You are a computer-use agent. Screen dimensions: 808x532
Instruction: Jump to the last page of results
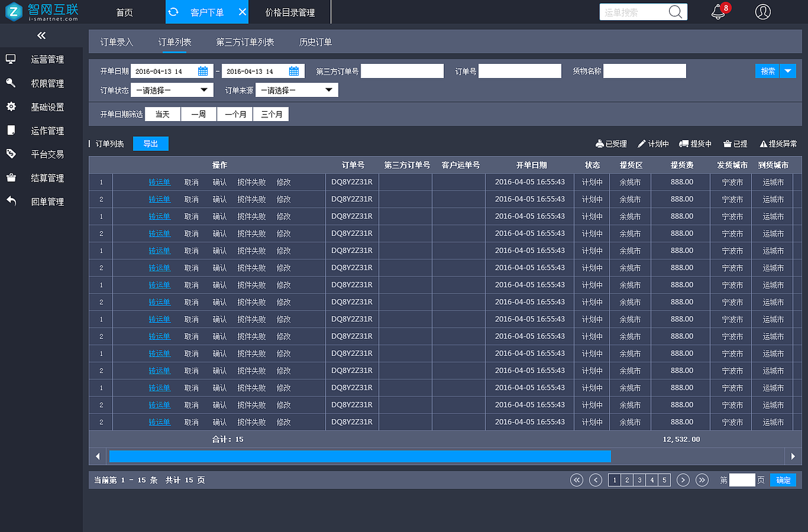[702, 480]
